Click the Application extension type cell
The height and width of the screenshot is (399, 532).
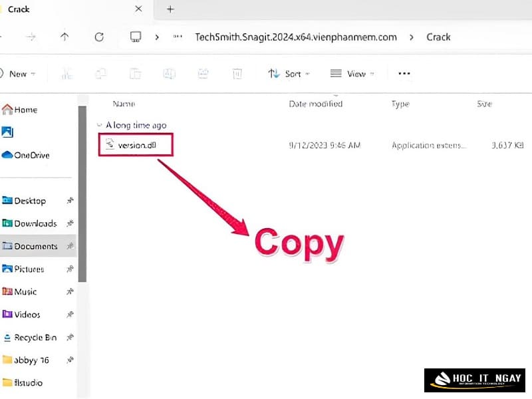point(429,145)
